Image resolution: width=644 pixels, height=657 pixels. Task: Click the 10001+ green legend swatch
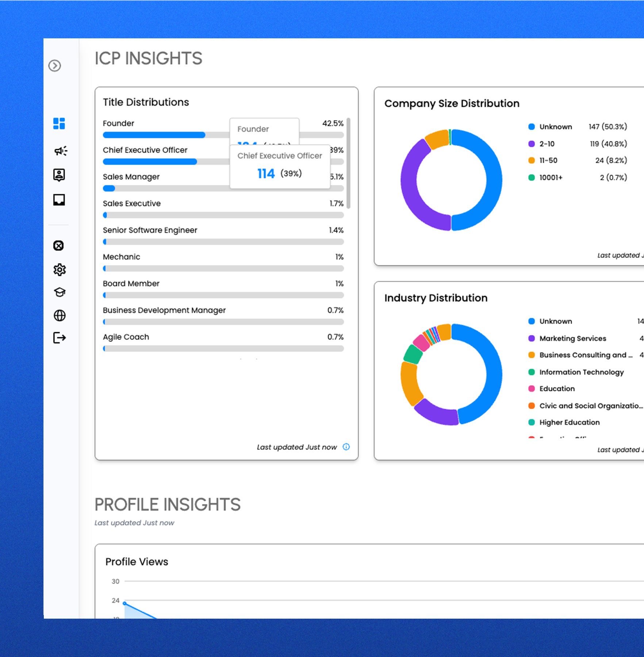532,177
